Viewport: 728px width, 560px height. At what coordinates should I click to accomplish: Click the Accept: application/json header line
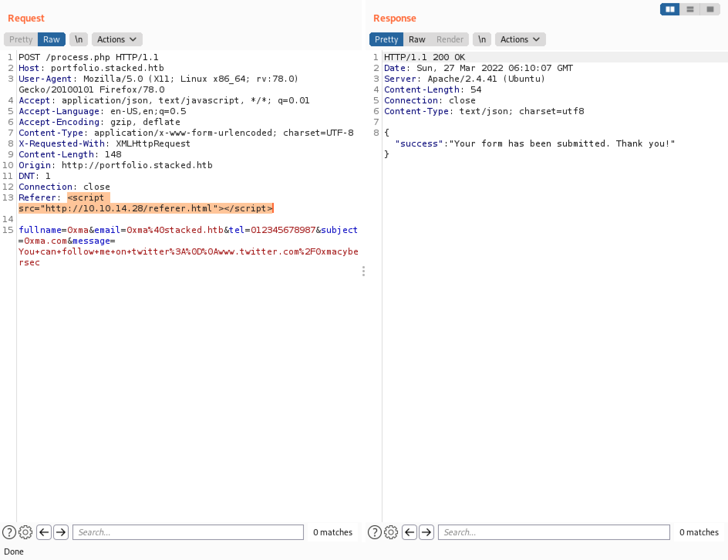coord(164,100)
